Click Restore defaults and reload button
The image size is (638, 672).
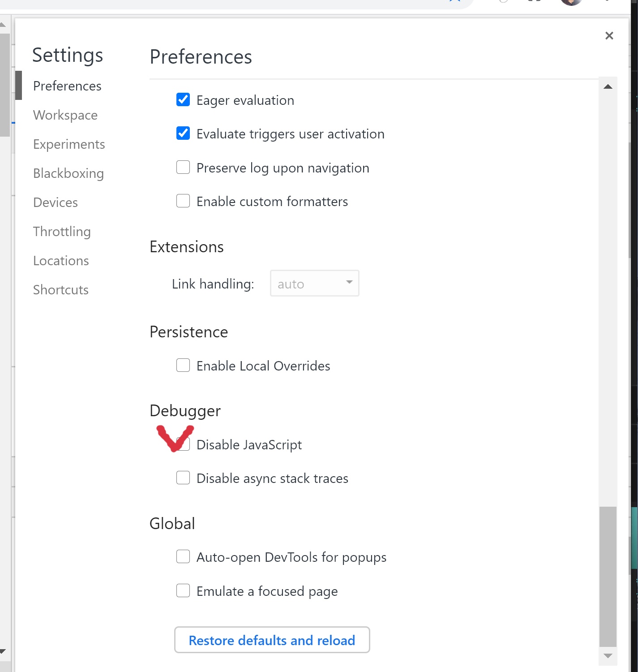pyautogui.click(x=272, y=640)
